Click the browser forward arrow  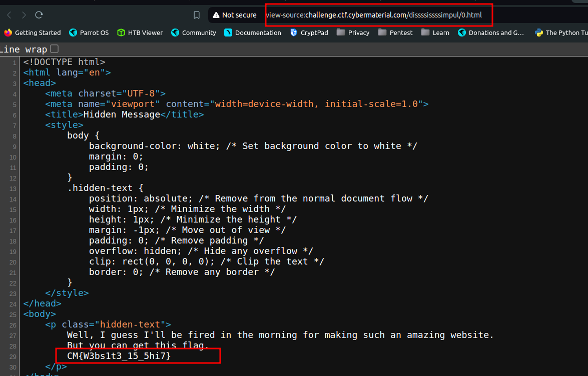(24, 15)
